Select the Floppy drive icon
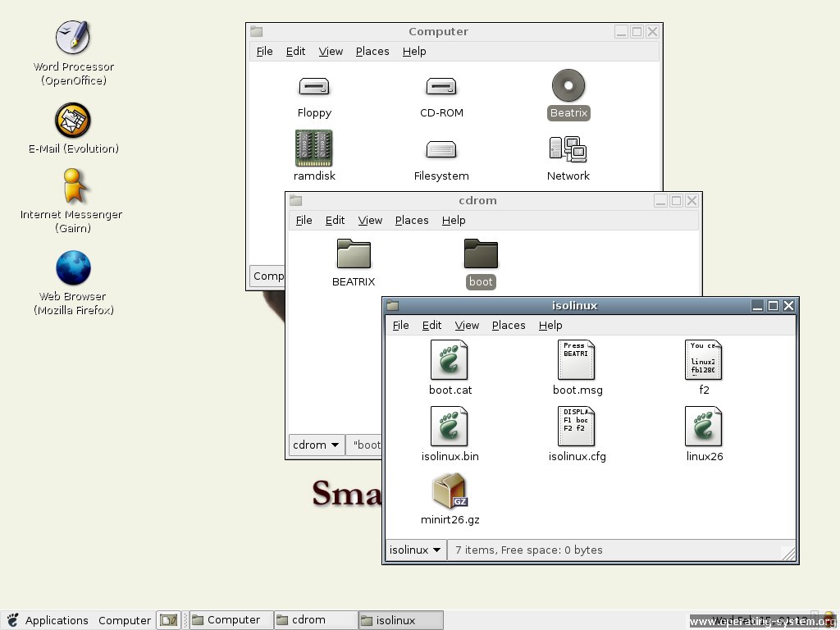 (x=314, y=86)
